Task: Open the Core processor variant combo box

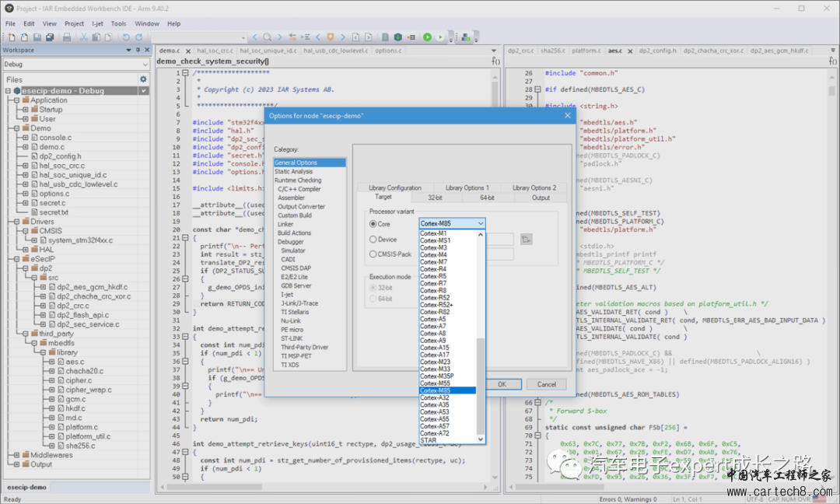Action: click(452, 223)
